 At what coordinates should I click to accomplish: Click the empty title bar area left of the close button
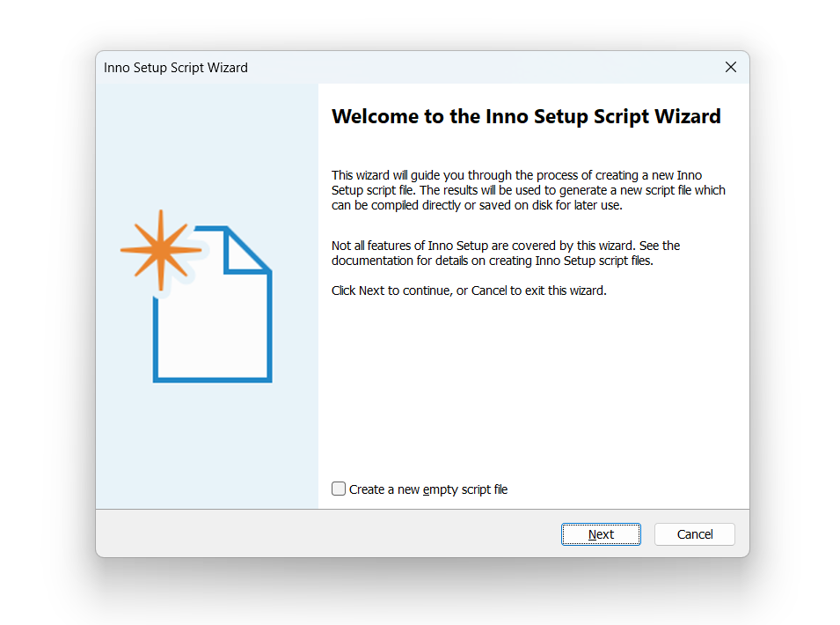coord(482,68)
